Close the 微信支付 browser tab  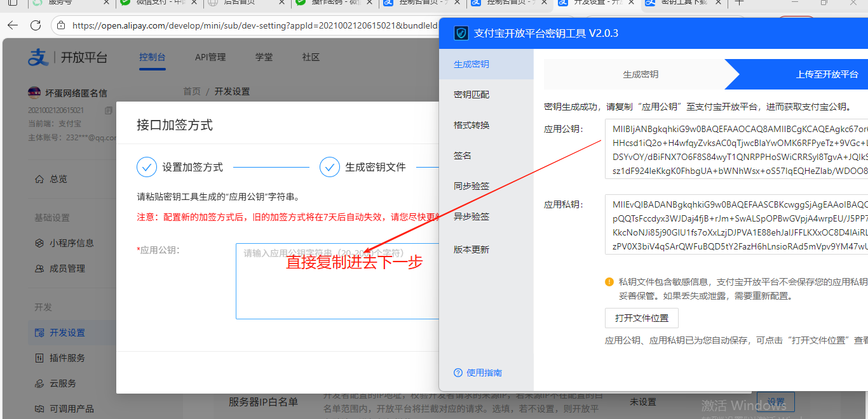click(x=193, y=3)
